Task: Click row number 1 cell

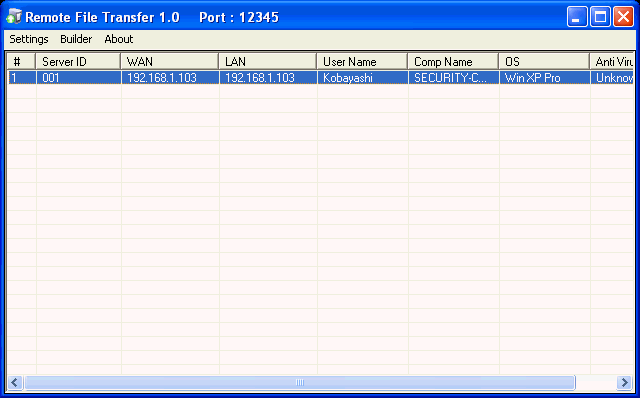Action: click(22, 78)
